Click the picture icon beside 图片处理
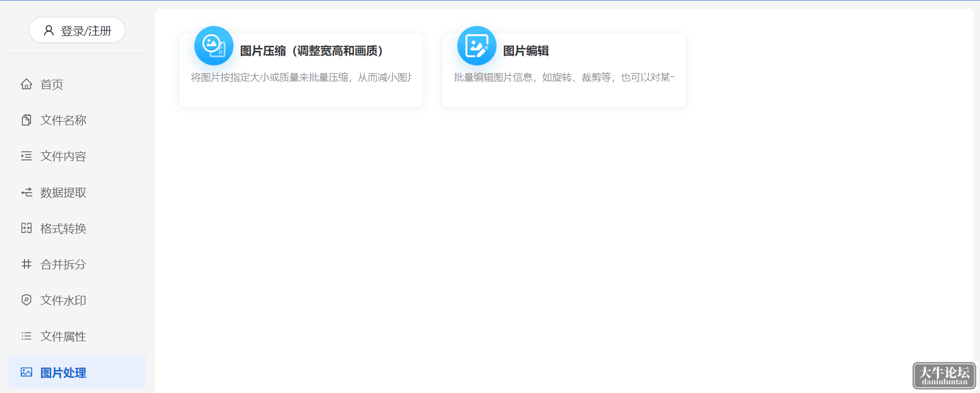Image resolution: width=980 pixels, height=393 pixels. coord(26,372)
